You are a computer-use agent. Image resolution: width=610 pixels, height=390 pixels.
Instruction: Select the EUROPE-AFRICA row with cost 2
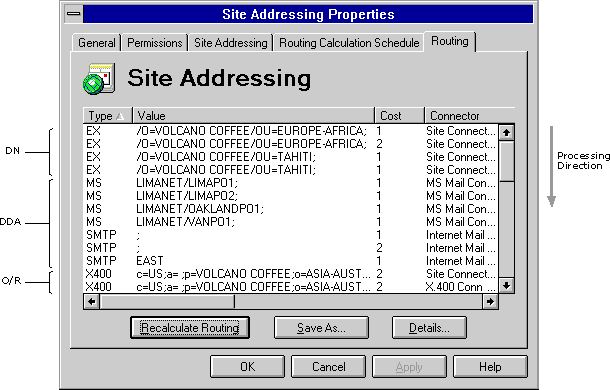tap(291, 144)
